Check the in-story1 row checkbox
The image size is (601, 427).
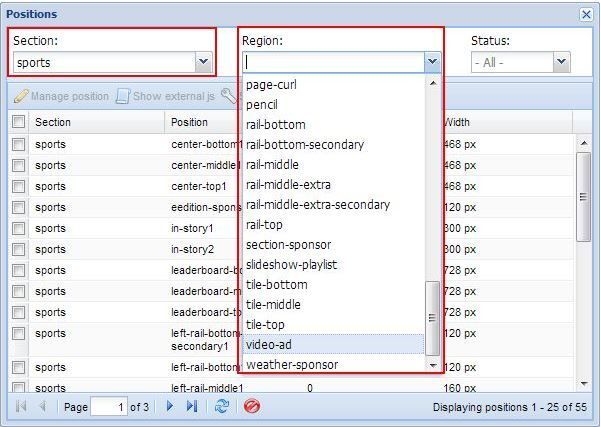coord(18,228)
